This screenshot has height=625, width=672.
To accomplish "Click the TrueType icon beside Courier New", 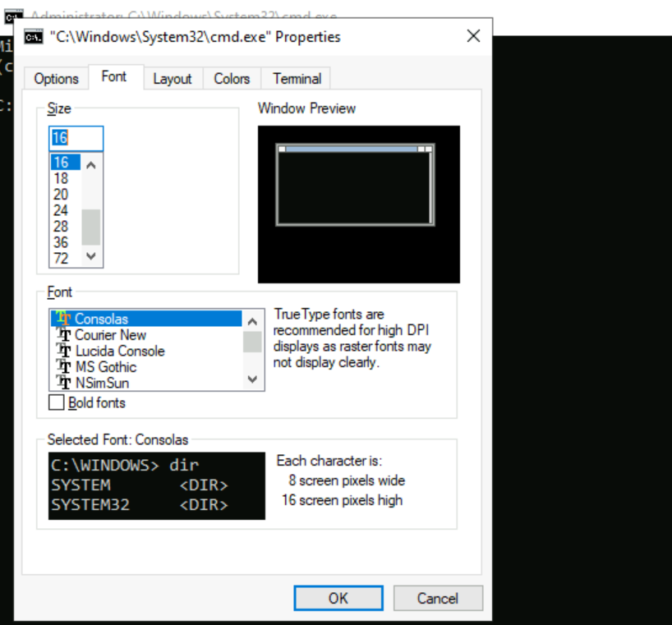I will click(64, 334).
